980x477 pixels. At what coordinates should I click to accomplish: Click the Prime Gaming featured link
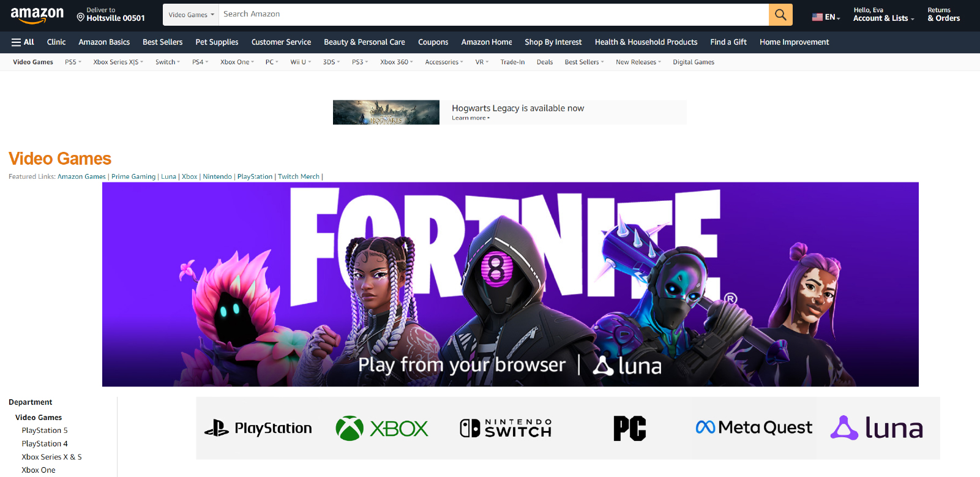click(x=133, y=176)
